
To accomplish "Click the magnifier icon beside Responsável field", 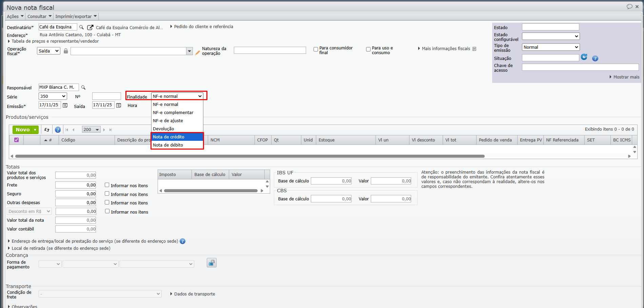I will pos(83,87).
